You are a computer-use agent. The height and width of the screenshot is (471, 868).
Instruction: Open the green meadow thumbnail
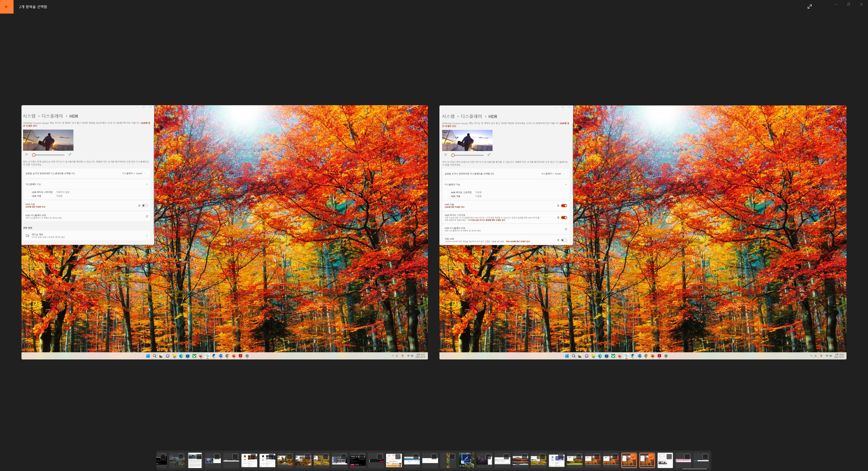point(575,461)
